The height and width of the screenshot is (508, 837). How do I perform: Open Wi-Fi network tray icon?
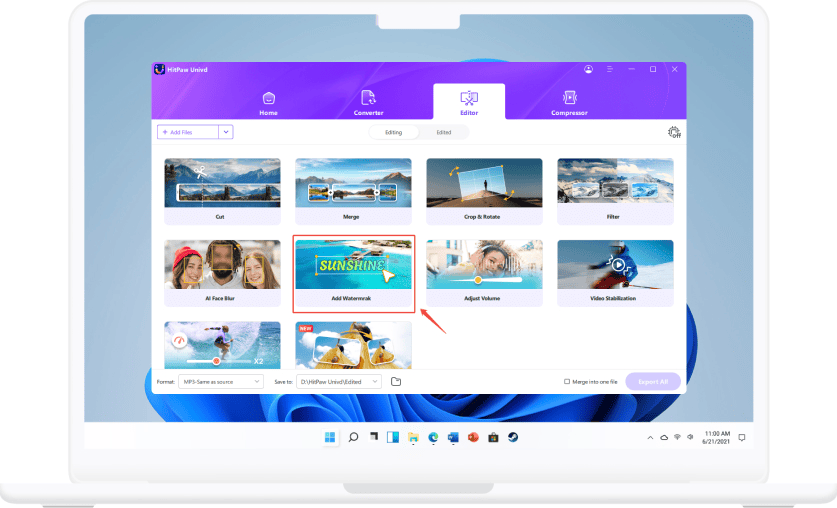[x=677, y=437]
